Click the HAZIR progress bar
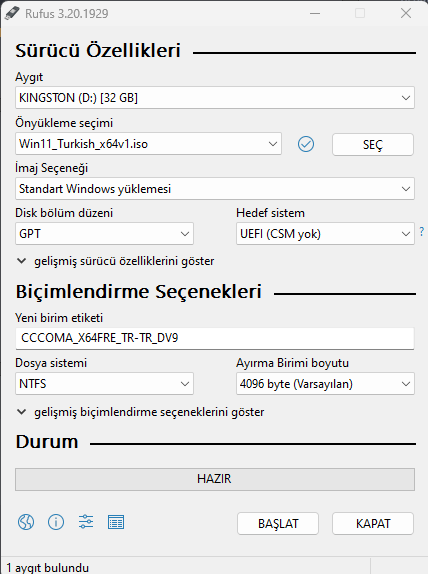The width and height of the screenshot is (428, 574). (215, 479)
